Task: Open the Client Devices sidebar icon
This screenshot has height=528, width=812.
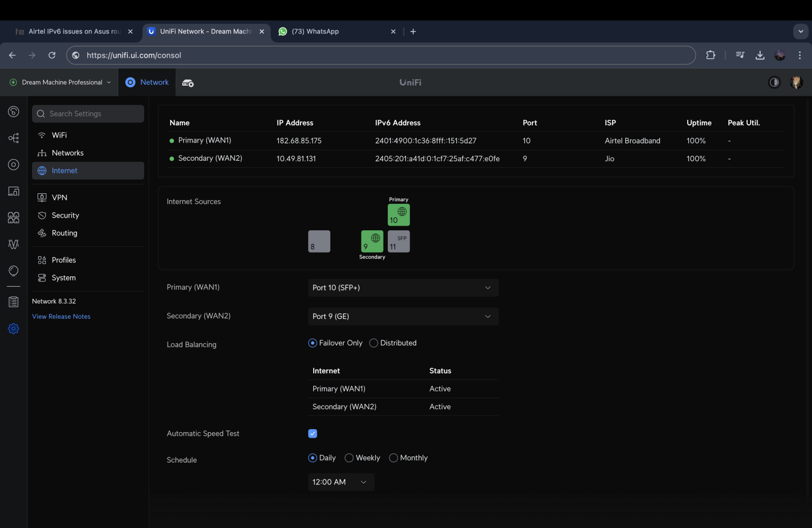Action: [14, 191]
